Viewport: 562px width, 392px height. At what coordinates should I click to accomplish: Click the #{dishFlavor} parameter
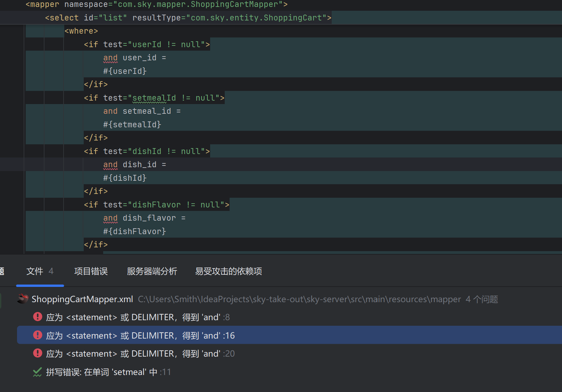(x=135, y=231)
